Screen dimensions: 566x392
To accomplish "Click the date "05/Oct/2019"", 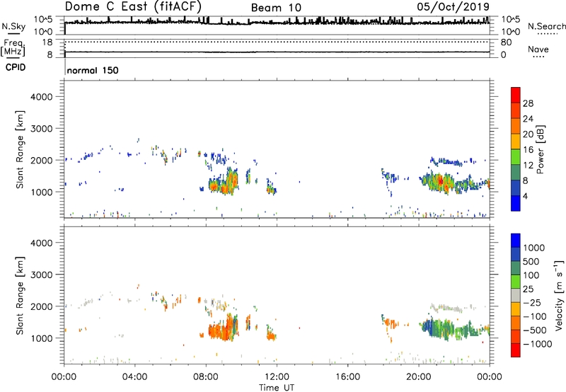I will [454, 7].
